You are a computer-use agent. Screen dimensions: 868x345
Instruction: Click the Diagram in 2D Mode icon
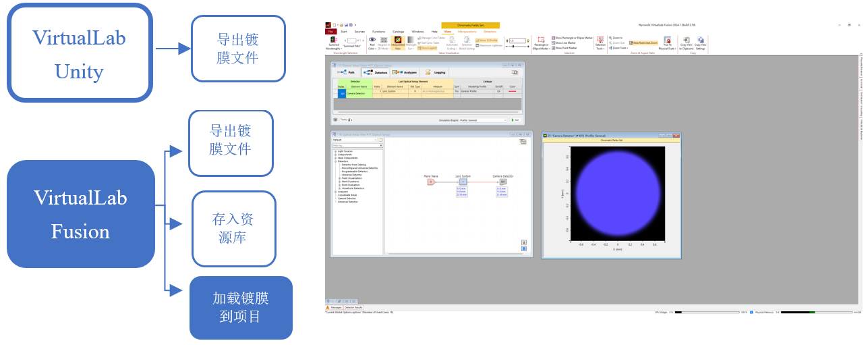[x=383, y=44]
